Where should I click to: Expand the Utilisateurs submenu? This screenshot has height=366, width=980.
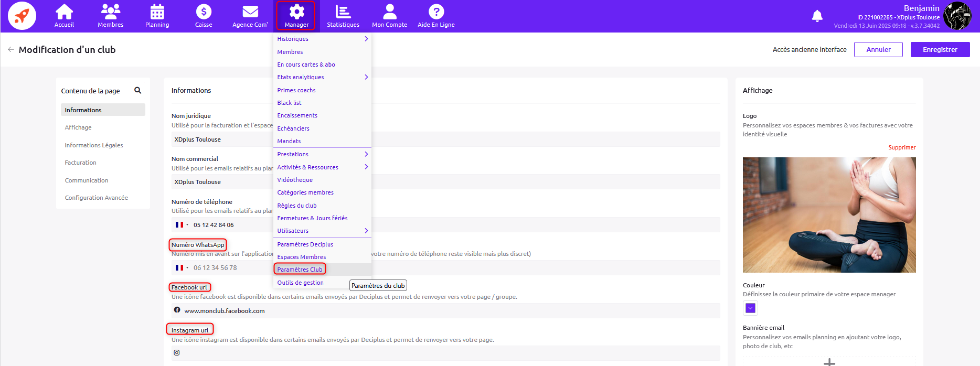pos(323,231)
